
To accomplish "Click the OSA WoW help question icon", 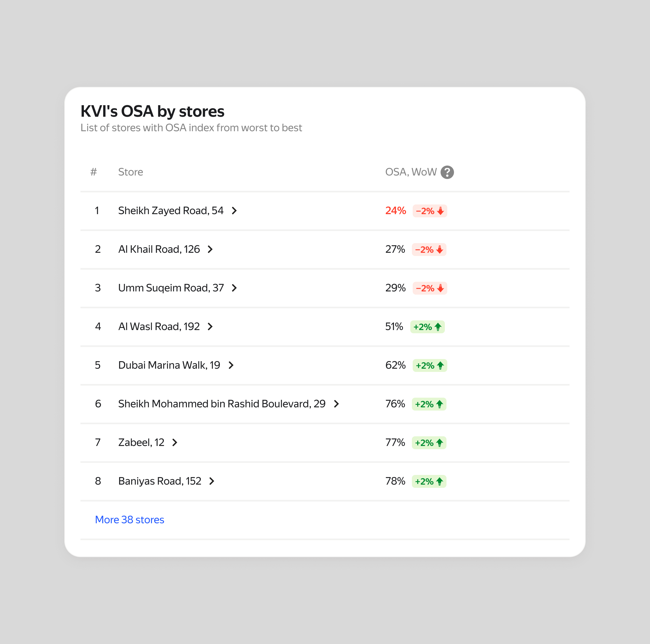I will point(447,172).
